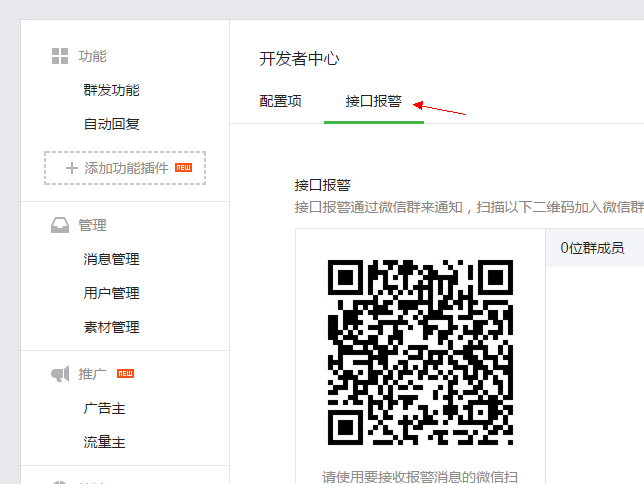Viewport: 644px width, 484px height.
Task: Switch to the 配置项 tab
Action: coord(281,101)
